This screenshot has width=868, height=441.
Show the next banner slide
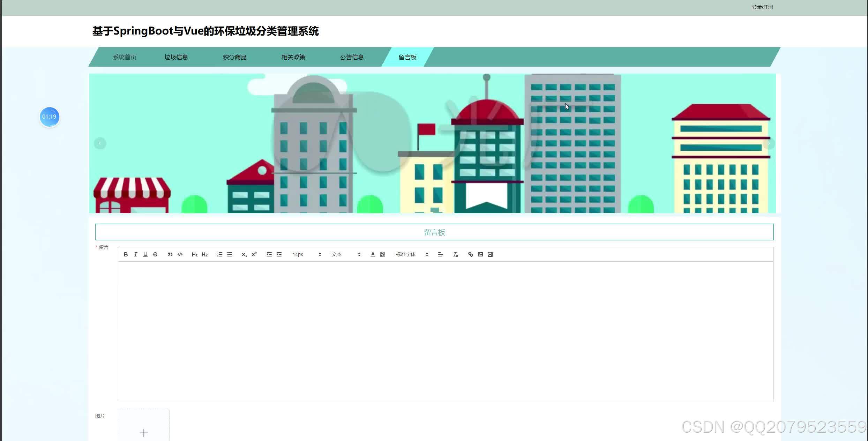pyautogui.click(x=769, y=143)
